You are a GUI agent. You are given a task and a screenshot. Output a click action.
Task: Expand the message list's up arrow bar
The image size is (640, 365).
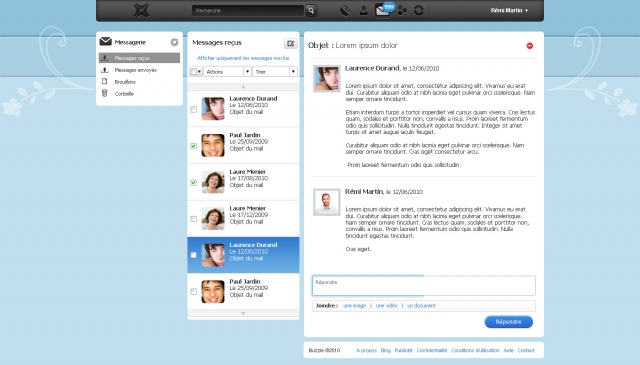pos(243,87)
